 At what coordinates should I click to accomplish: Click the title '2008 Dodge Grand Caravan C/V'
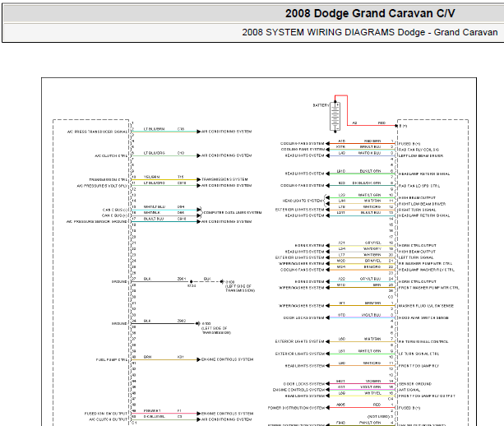370,13
